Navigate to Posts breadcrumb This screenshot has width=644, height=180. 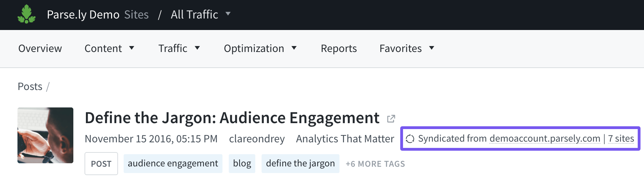[x=30, y=87]
